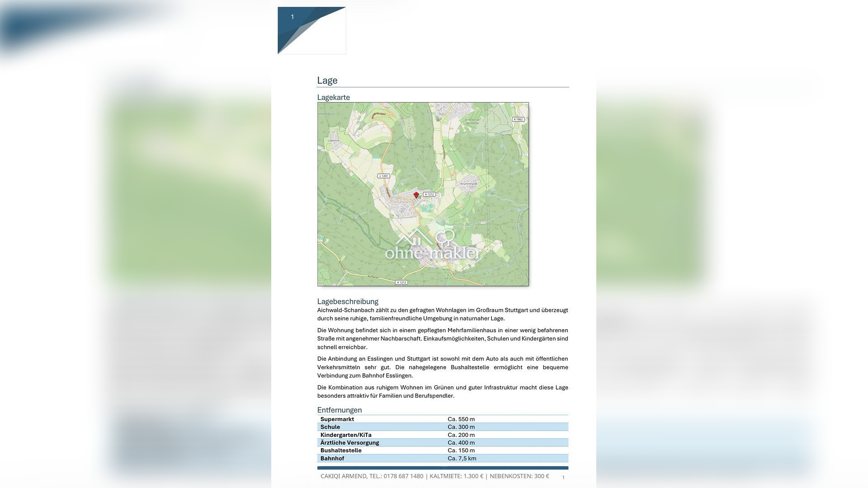
Task: Click the 'Ca. 550 m' distance value
Action: click(x=461, y=419)
